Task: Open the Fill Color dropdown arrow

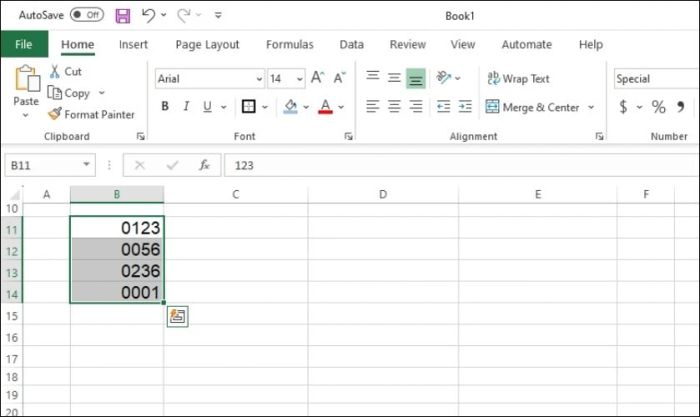Action: coord(306,107)
